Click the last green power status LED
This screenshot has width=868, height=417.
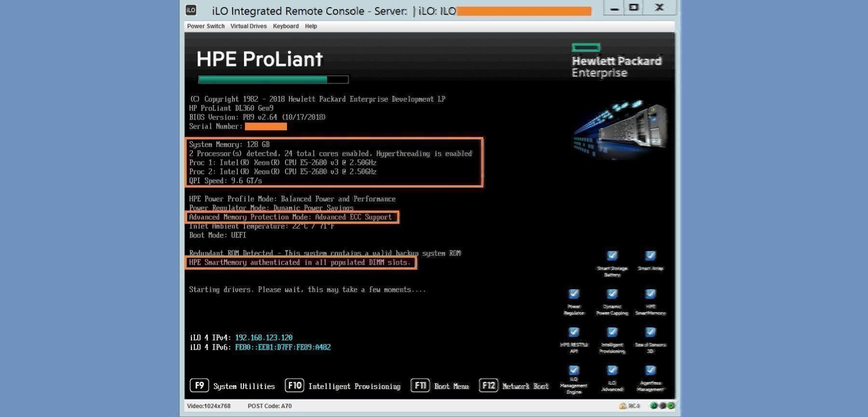[x=670, y=406]
